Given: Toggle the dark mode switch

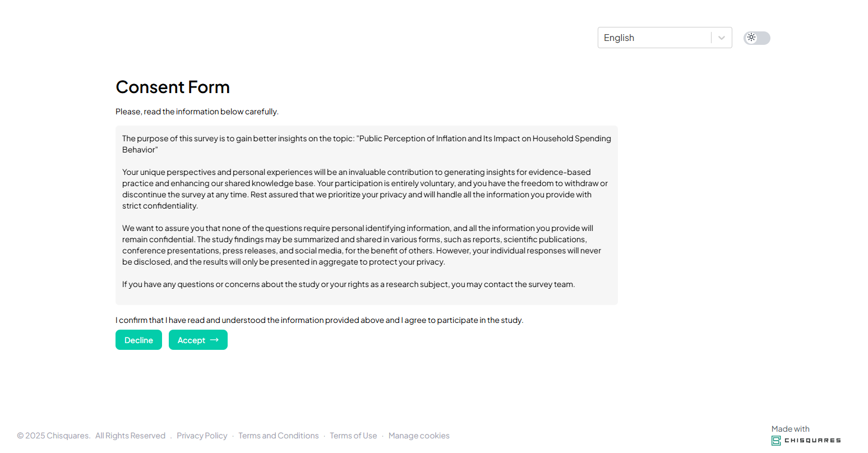Looking at the screenshot, I should (757, 38).
